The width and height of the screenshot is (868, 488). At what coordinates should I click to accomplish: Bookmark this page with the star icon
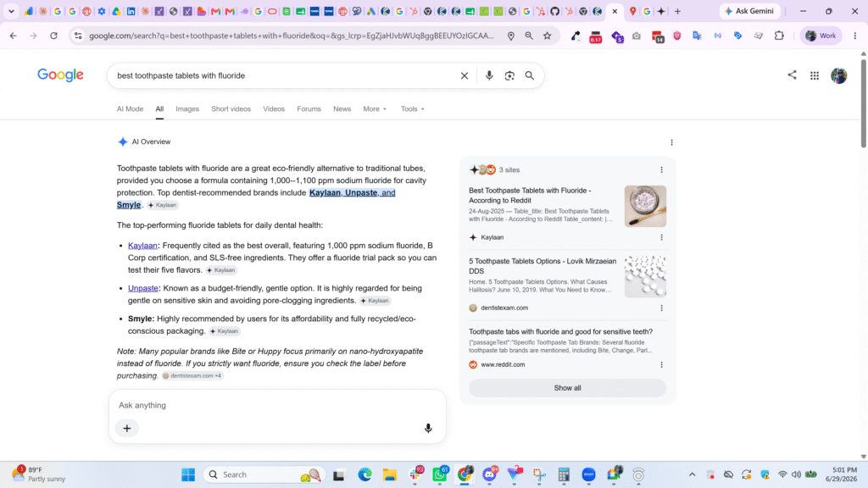coord(547,36)
